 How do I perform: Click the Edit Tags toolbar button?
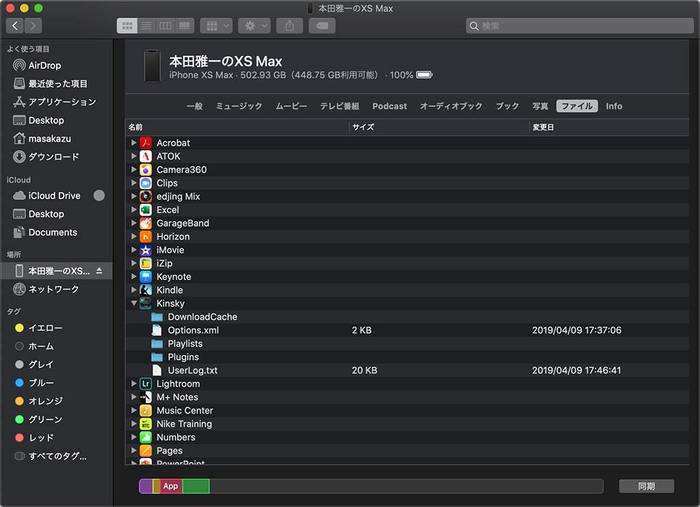click(x=322, y=26)
